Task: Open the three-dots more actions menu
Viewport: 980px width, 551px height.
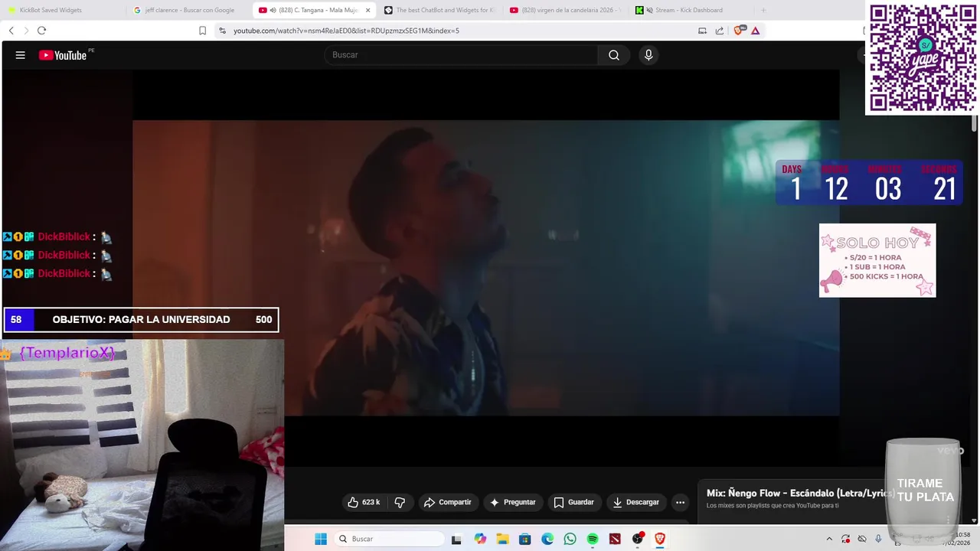Action: (680, 502)
